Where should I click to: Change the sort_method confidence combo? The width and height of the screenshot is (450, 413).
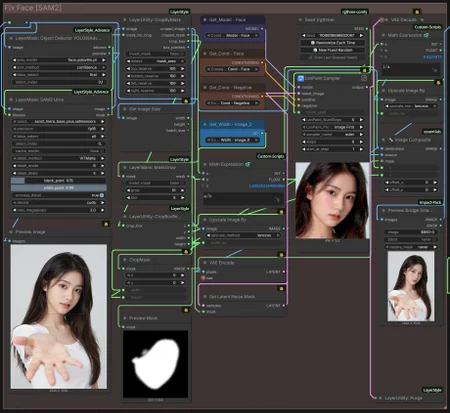59,67
